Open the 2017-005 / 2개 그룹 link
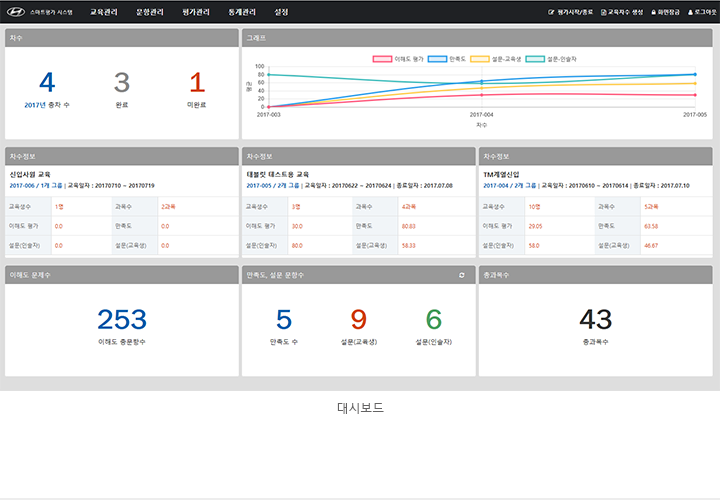Viewport: 720px width, 500px height. [273, 185]
